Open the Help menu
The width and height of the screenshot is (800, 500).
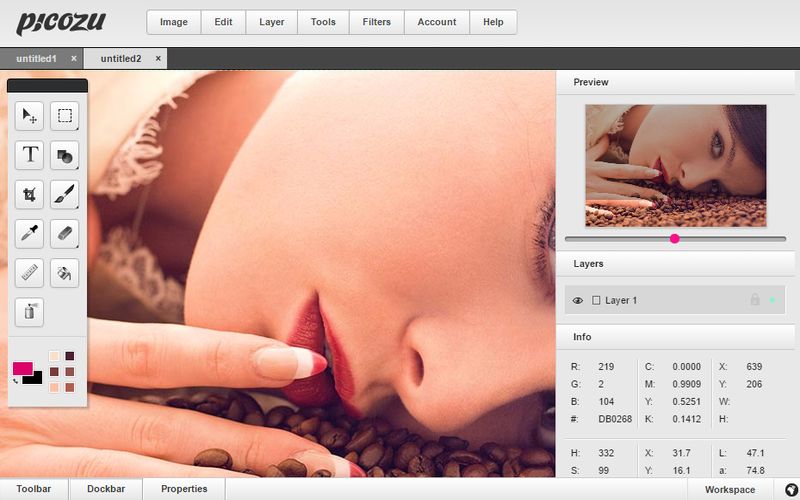pyautogui.click(x=493, y=22)
